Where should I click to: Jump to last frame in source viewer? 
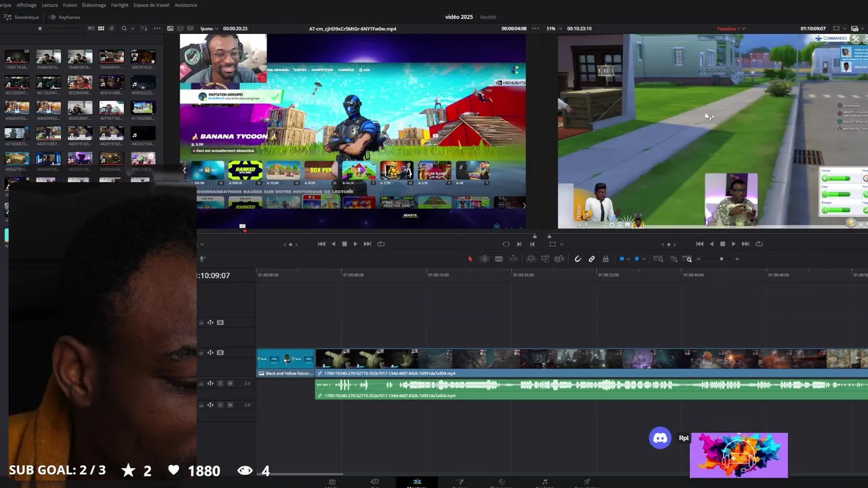(367, 244)
